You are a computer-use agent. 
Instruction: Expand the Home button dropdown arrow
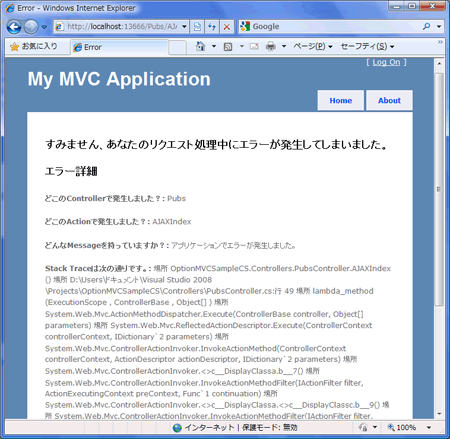point(214,46)
